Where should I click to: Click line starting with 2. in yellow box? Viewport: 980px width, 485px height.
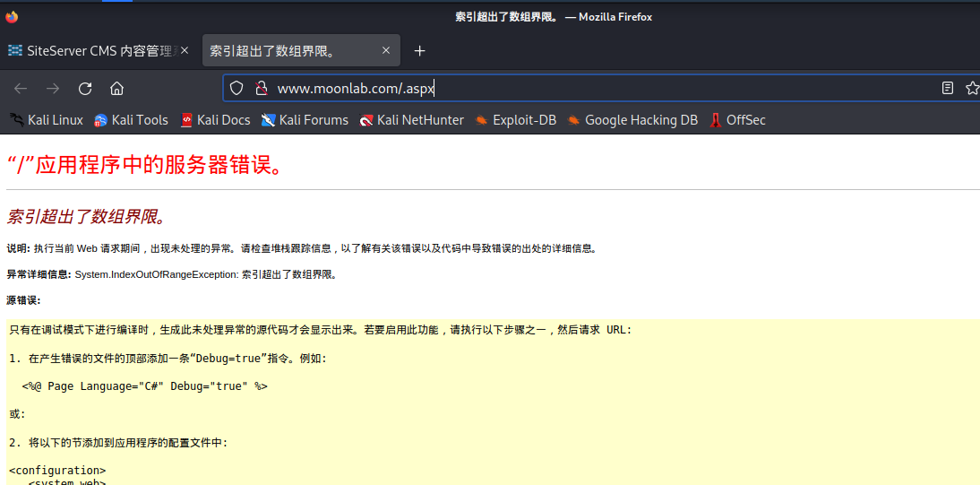tap(119, 443)
